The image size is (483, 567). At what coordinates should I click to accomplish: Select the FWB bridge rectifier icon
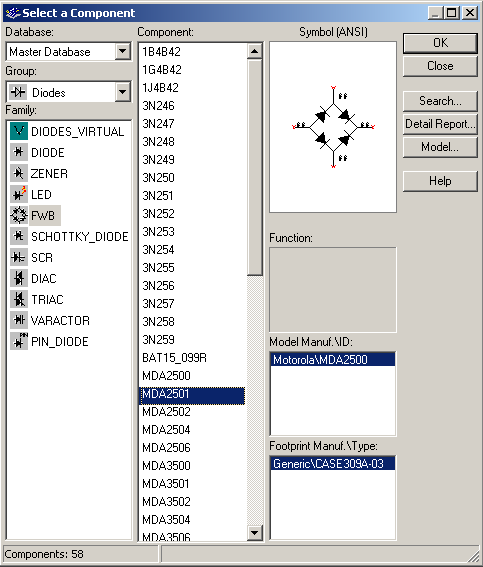coord(19,215)
